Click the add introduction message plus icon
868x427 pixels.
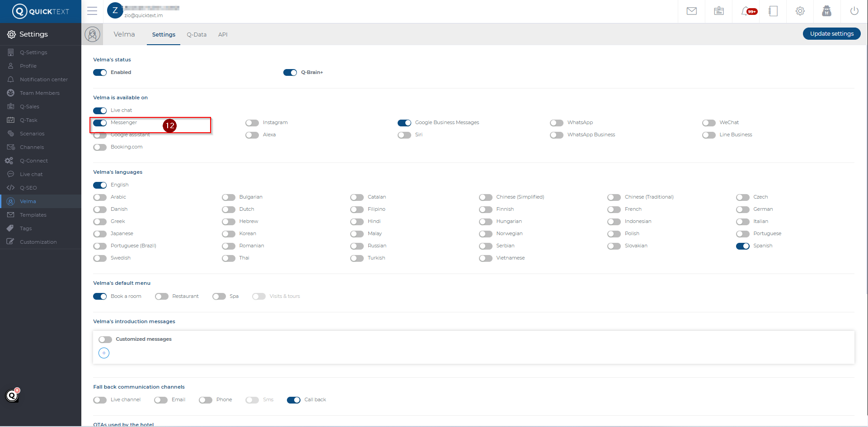[x=104, y=353]
